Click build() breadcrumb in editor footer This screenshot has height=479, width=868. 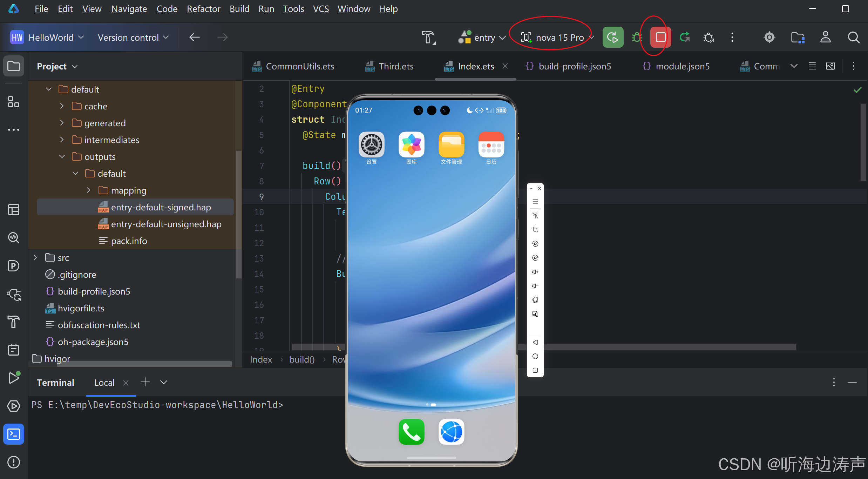(302, 359)
